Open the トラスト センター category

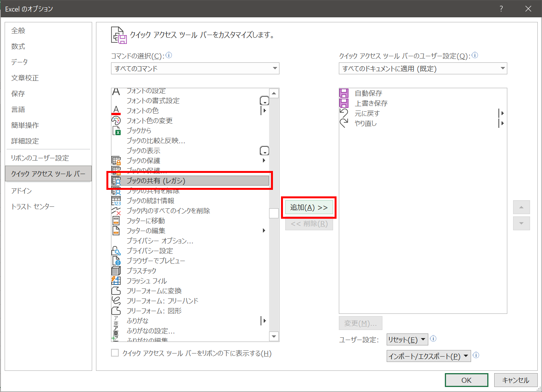pos(48,206)
